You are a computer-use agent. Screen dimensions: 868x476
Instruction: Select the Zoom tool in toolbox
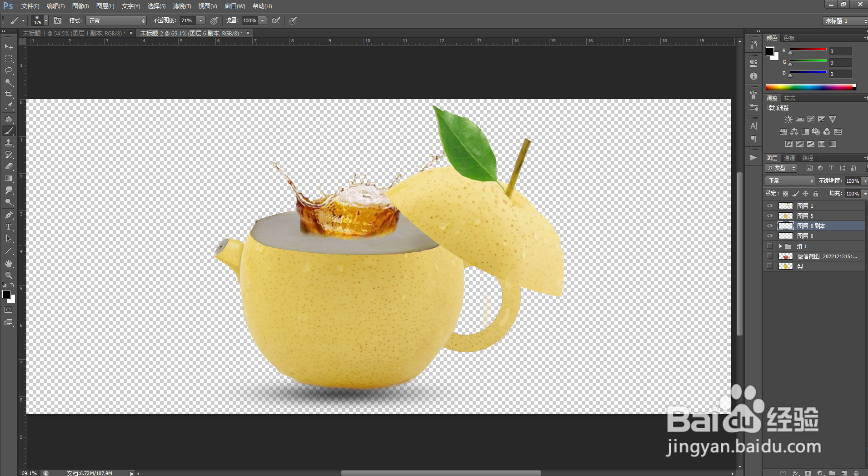click(x=9, y=276)
